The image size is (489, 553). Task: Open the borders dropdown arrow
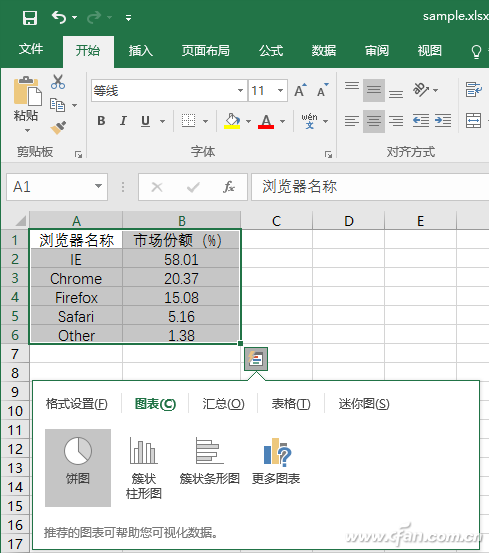point(206,121)
